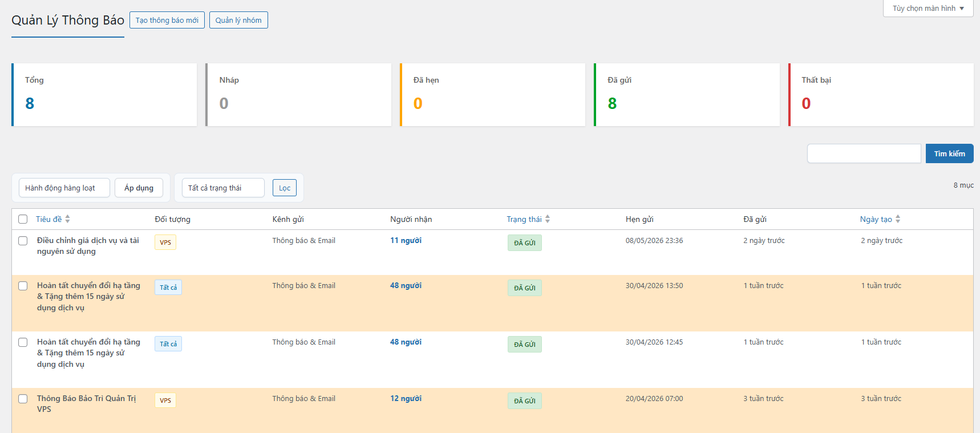
Task: Tick checkbox for the 30/04/2026 13:50 notification
Action: (23, 286)
